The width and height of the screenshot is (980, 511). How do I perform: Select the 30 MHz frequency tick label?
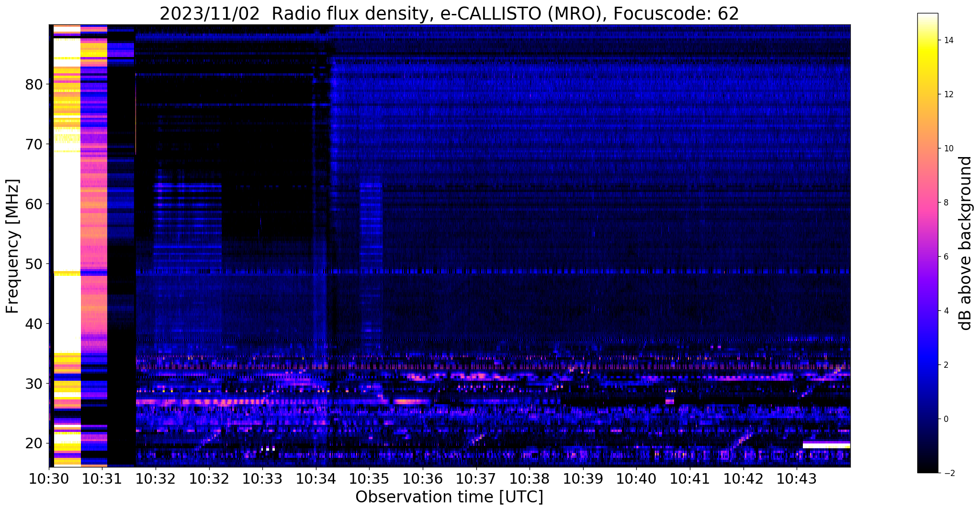pos(34,384)
